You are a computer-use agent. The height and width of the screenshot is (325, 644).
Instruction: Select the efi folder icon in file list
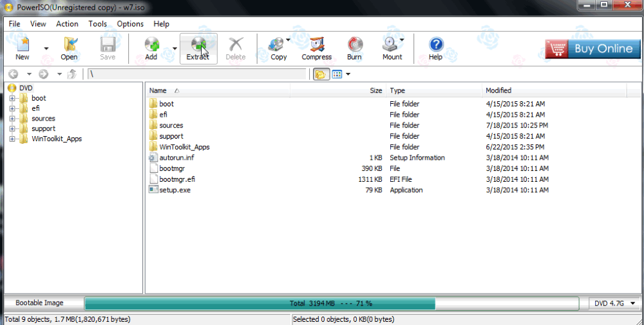(153, 114)
